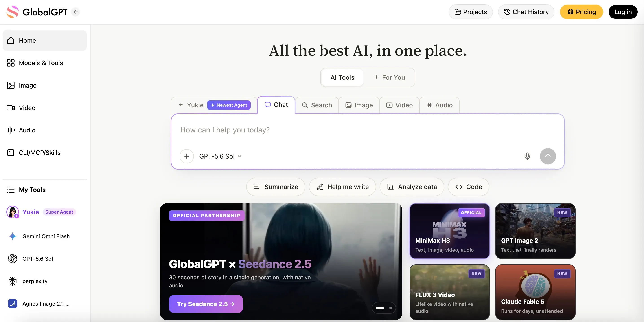Viewport: 644px width, 322px height.
Task: Click the GlobalGPT × Seedance 2.5 banner title
Action: [x=240, y=264]
